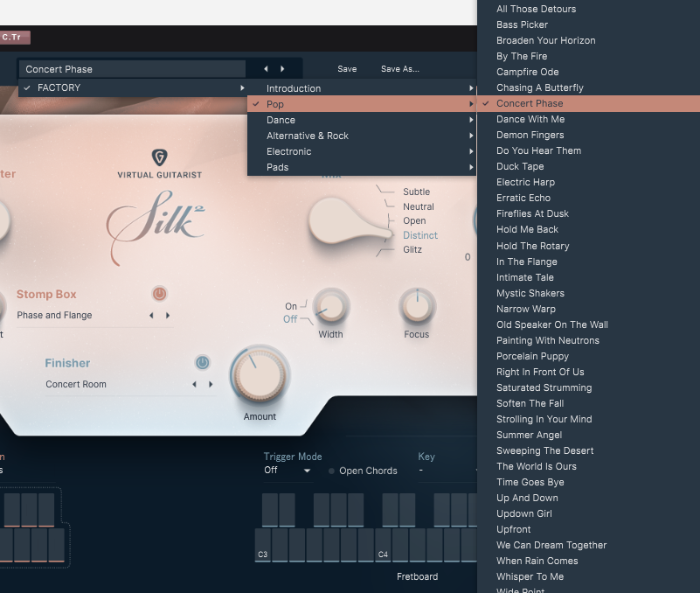The height and width of the screenshot is (593, 700).
Task: Choose the Fireflies At Dusk preset
Action: 588,213
